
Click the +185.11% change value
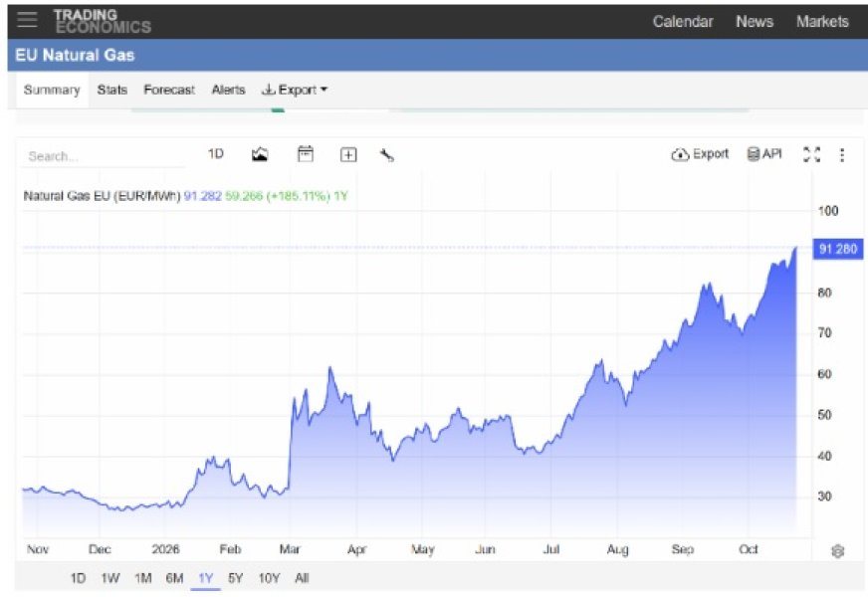click(298, 196)
